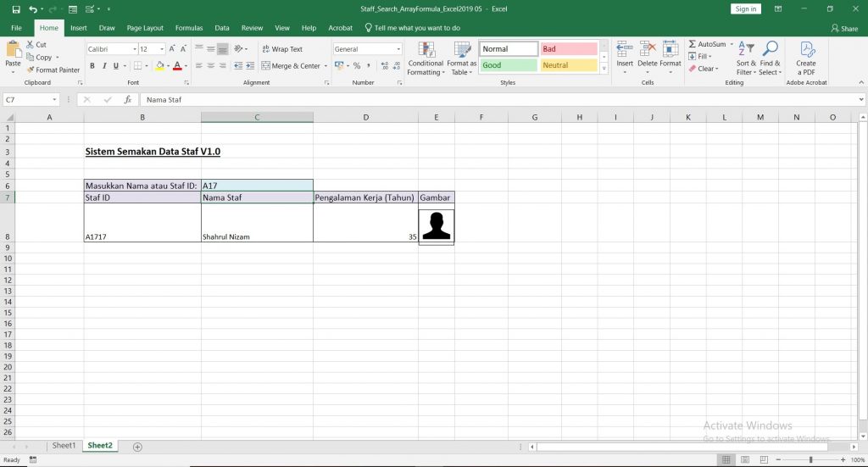Click staff photo silhouette picture
Image resolution: width=868 pixels, height=467 pixels.
point(437,225)
